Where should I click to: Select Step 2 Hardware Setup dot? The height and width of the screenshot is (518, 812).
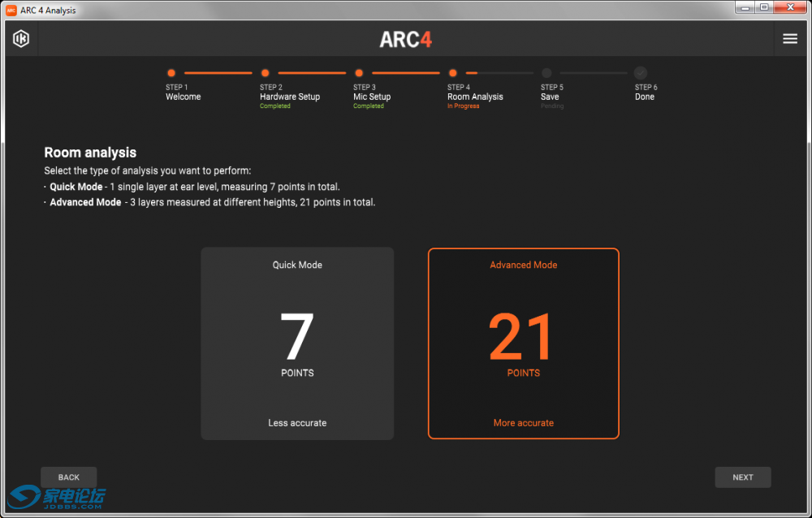[x=266, y=73]
